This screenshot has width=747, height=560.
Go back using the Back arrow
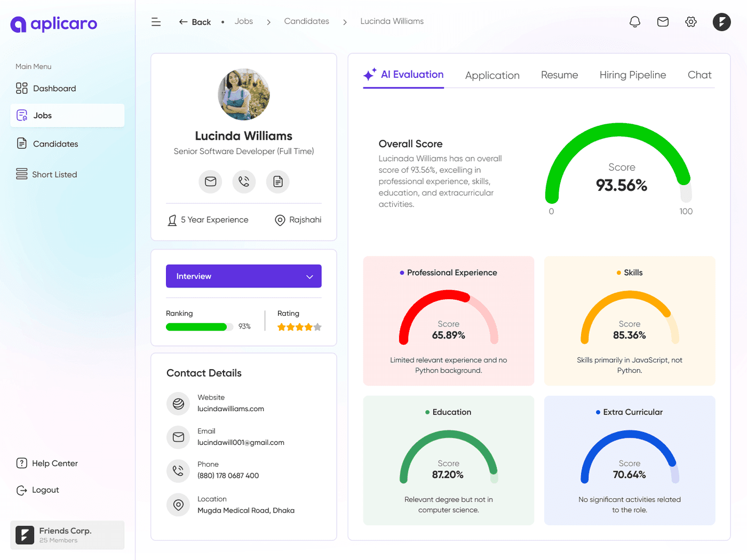pos(195,22)
